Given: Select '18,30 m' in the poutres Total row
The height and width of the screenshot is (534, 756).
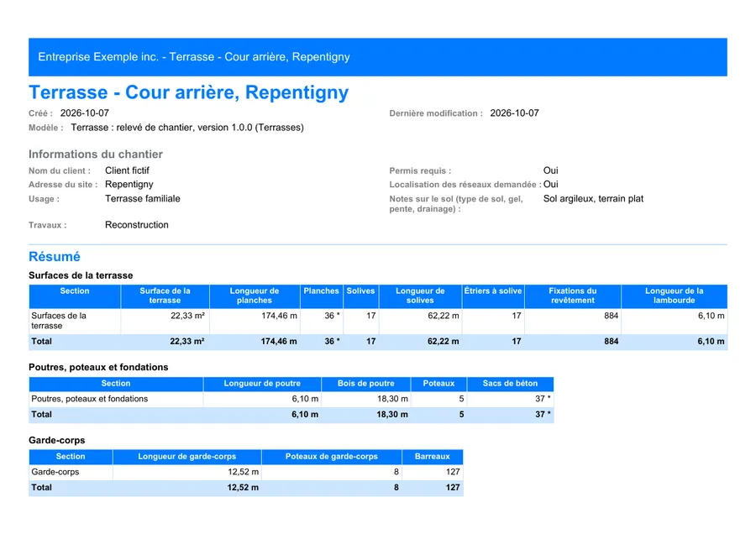Looking at the screenshot, I should pos(392,415).
